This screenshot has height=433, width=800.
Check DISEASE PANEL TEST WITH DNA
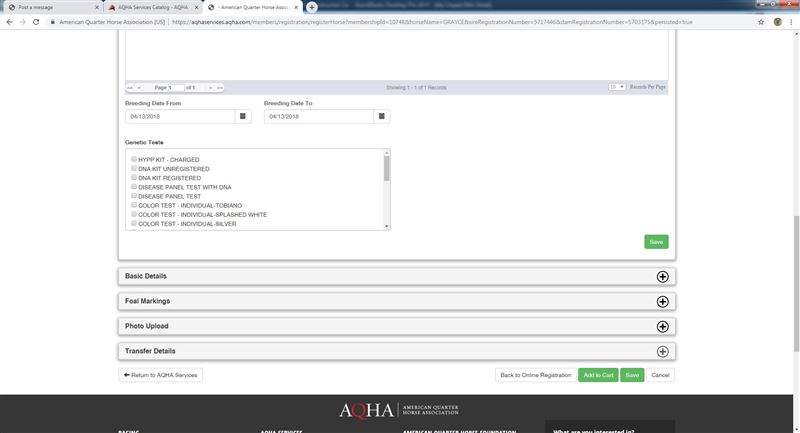point(134,187)
